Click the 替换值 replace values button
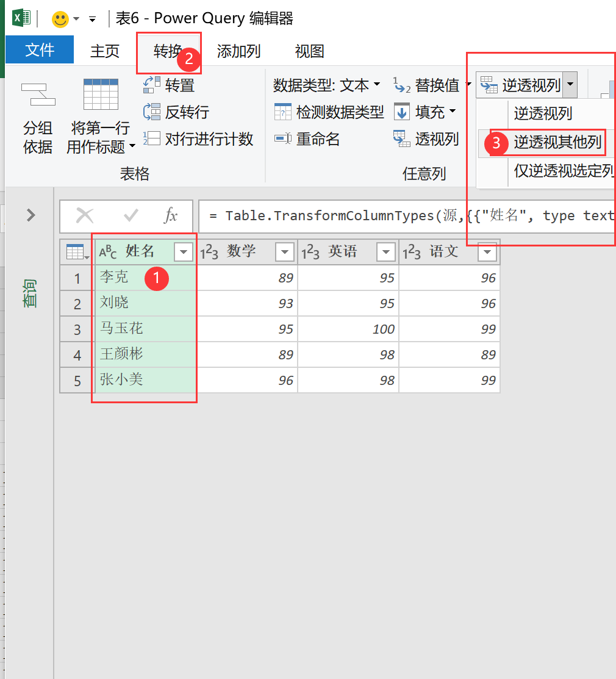 (x=426, y=85)
